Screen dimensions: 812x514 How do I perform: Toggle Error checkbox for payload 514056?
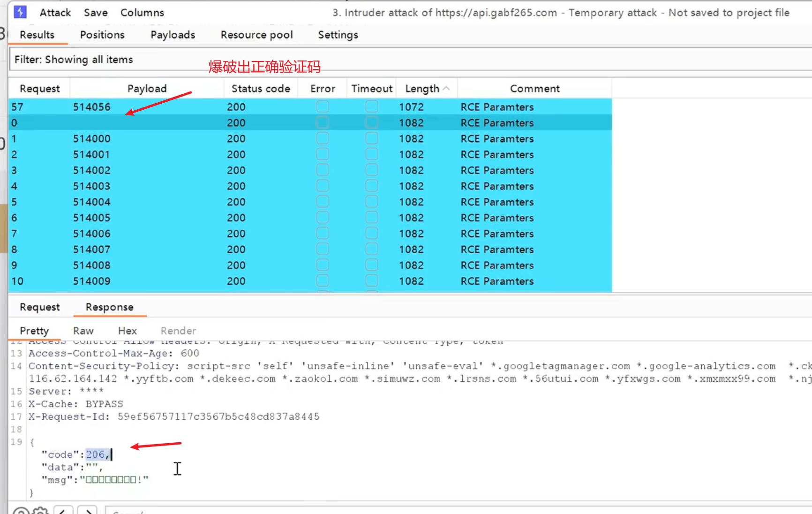[x=323, y=107]
